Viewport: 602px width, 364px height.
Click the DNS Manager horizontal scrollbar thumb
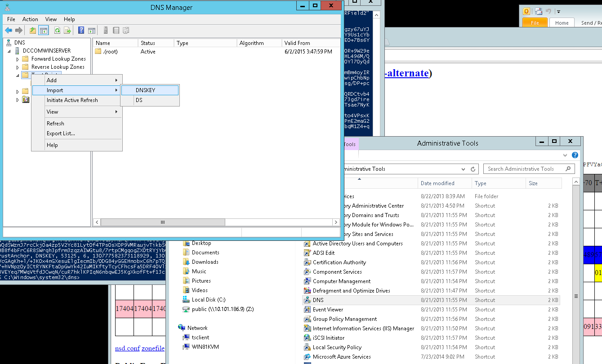click(x=163, y=222)
